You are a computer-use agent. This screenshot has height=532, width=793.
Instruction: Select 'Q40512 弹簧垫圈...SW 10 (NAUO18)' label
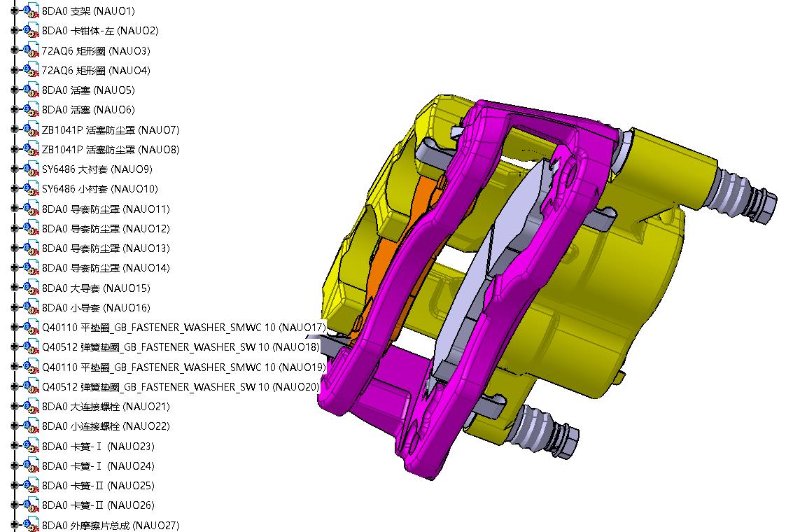(x=181, y=347)
